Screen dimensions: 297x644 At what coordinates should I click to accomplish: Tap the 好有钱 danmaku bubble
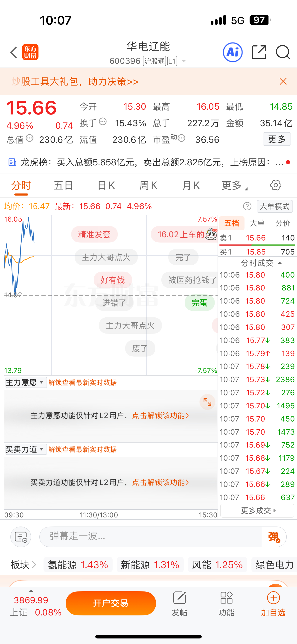click(113, 280)
